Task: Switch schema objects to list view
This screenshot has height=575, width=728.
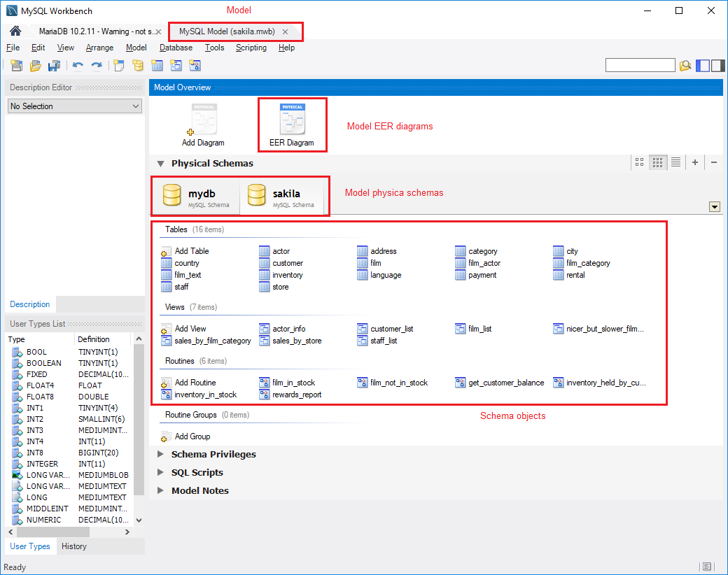Action: (x=675, y=162)
